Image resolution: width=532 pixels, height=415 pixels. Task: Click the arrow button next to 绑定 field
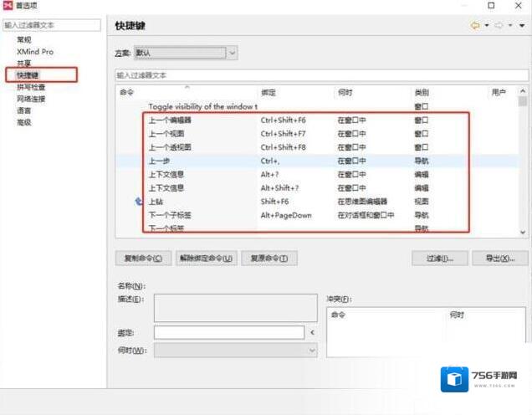click(x=312, y=332)
